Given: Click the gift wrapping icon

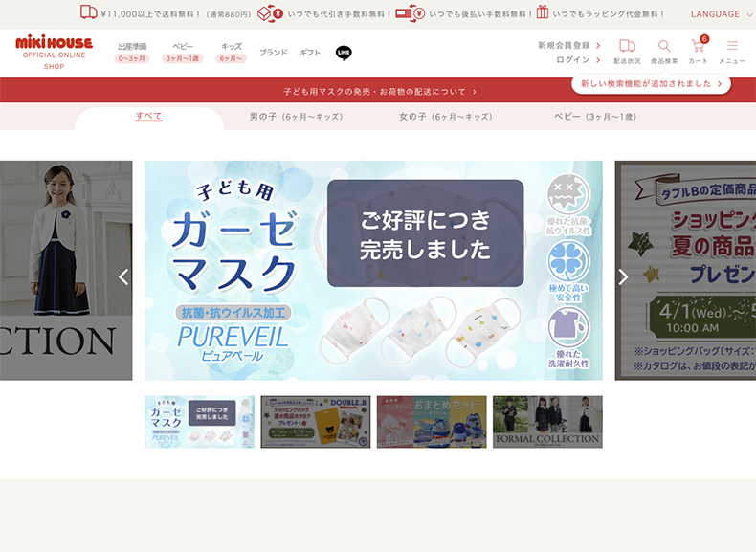Looking at the screenshot, I should 543,12.
